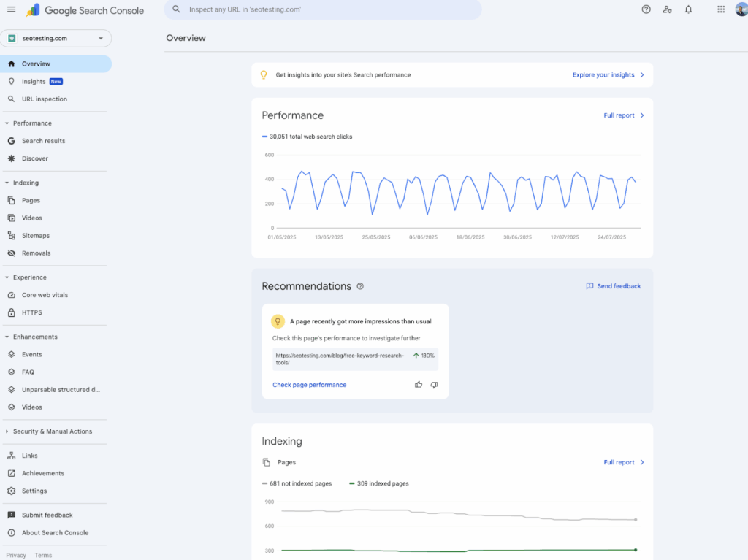Click the Submit feedback icon
The width and height of the screenshot is (748, 560).
[12, 515]
